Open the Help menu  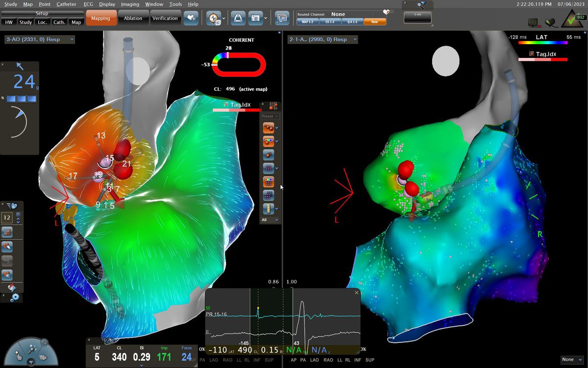tap(193, 4)
